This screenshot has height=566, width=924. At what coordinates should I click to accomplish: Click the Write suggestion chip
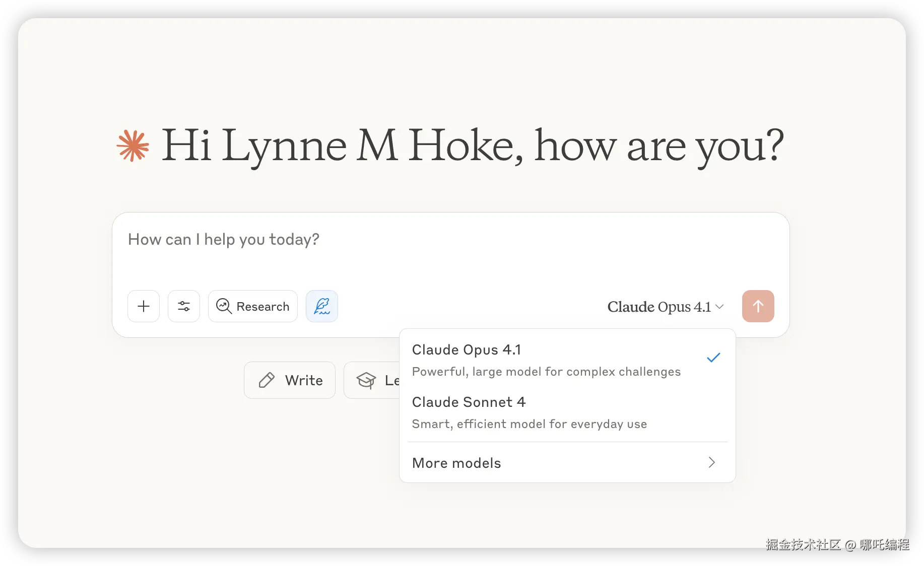point(290,380)
